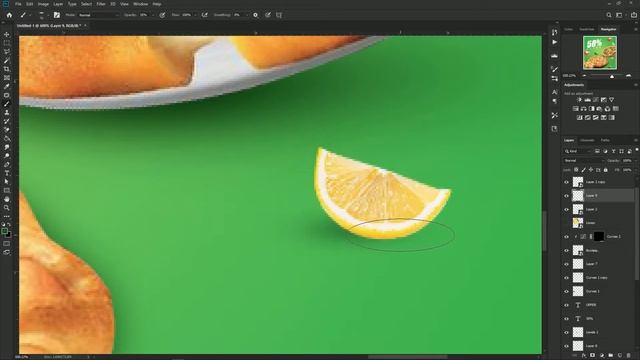
Task: Open the Actions collapsed panel icon
Action: click(554, 42)
